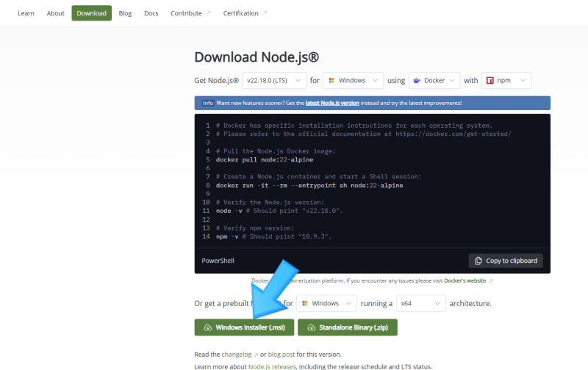Click the Info badge in the blue banner
Image resolution: width=588 pixels, height=370 pixels.
coord(208,103)
